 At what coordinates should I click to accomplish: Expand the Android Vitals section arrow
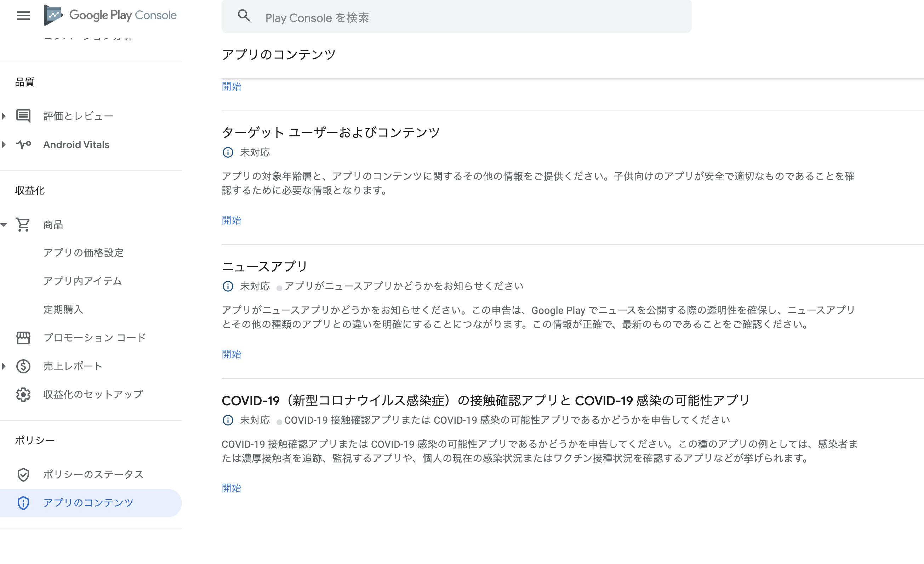pyautogui.click(x=4, y=145)
